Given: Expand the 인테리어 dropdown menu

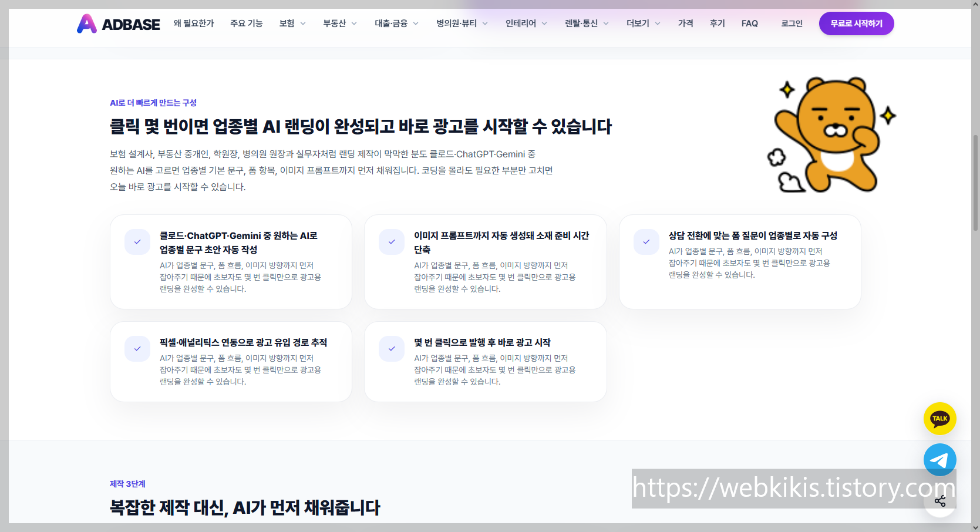Looking at the screenshot, I should pyautogui.click(x=526, y=23).
